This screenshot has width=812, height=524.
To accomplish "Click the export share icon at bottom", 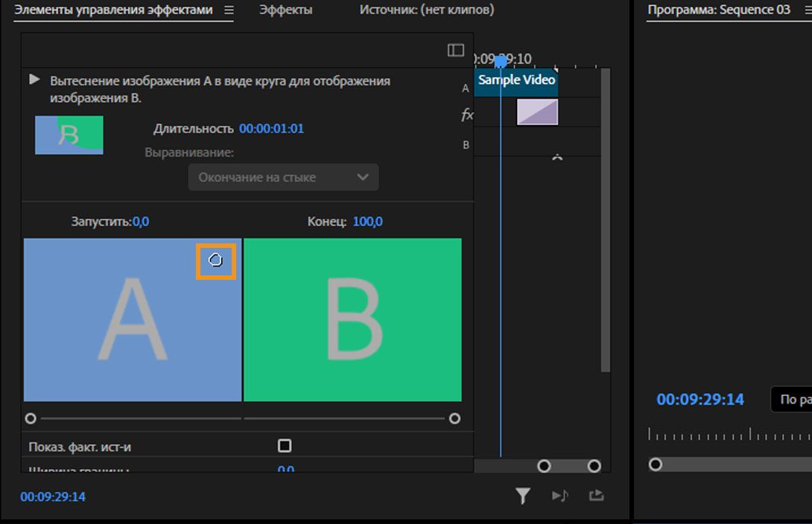I will 595,496.
